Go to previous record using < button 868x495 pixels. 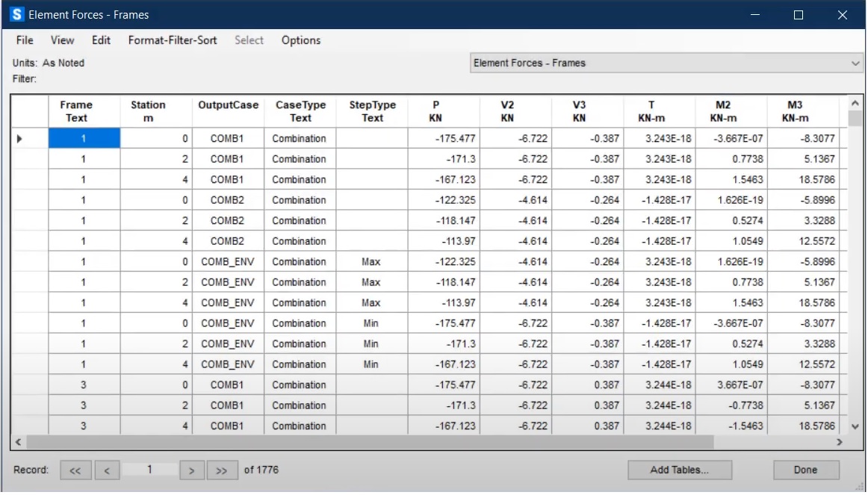click(x=107, y=470)
